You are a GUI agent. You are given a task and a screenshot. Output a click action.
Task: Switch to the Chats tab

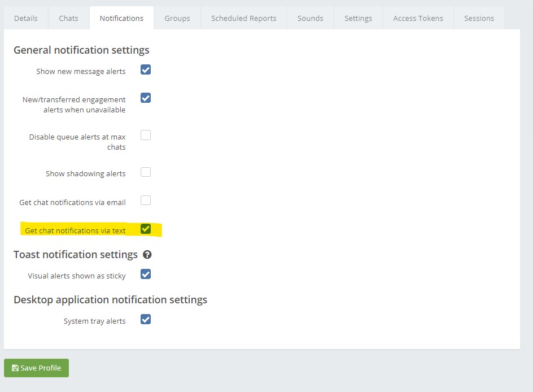68,18
